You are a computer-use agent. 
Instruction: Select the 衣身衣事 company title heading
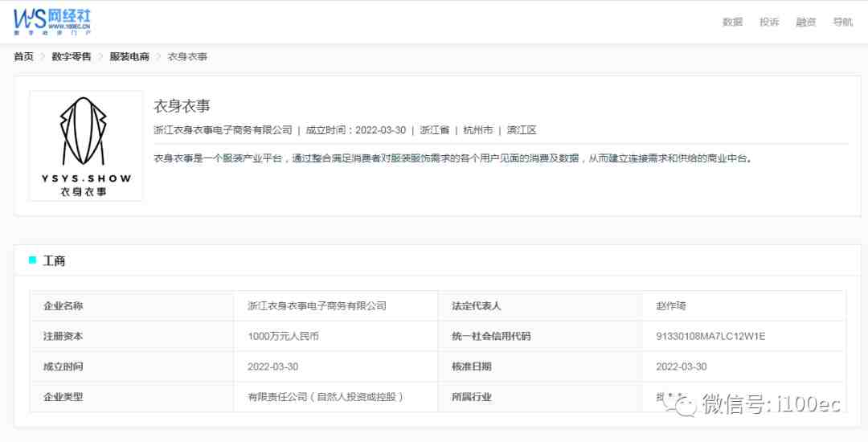[182, 105]
